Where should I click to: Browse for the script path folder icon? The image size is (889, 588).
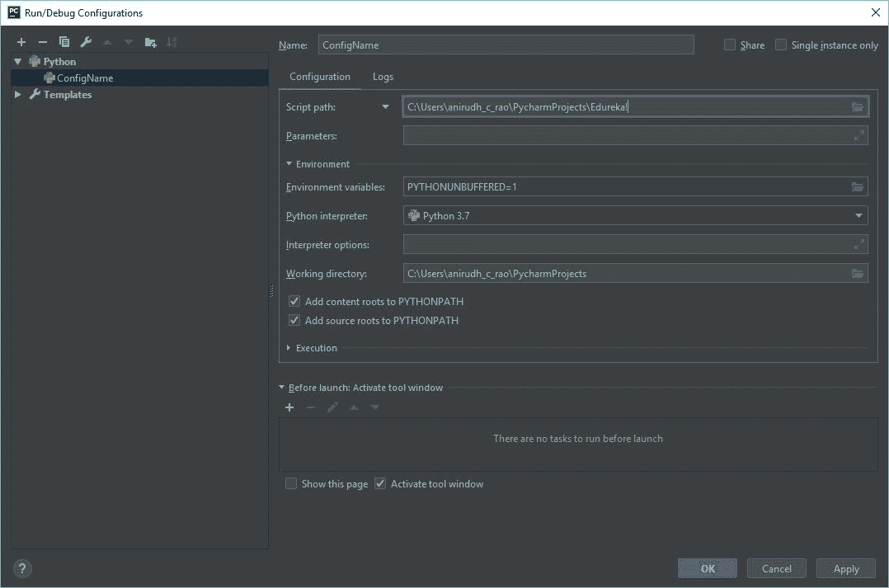point(858,106)
